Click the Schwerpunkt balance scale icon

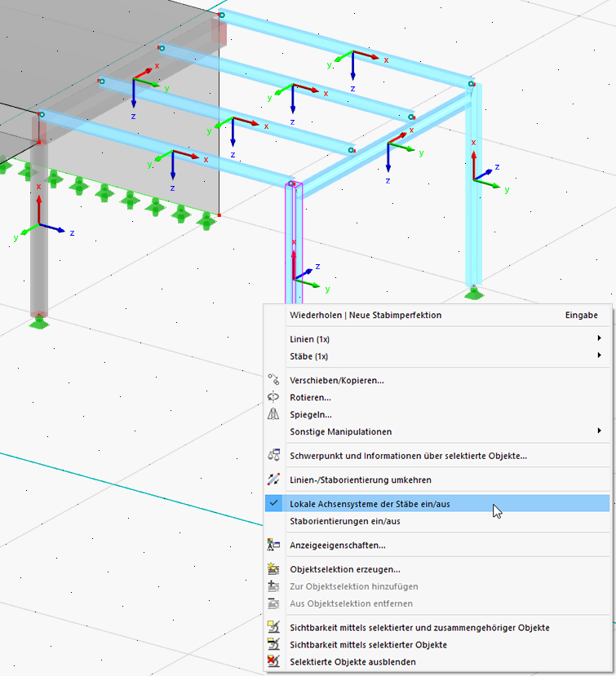tap(274, 456)
